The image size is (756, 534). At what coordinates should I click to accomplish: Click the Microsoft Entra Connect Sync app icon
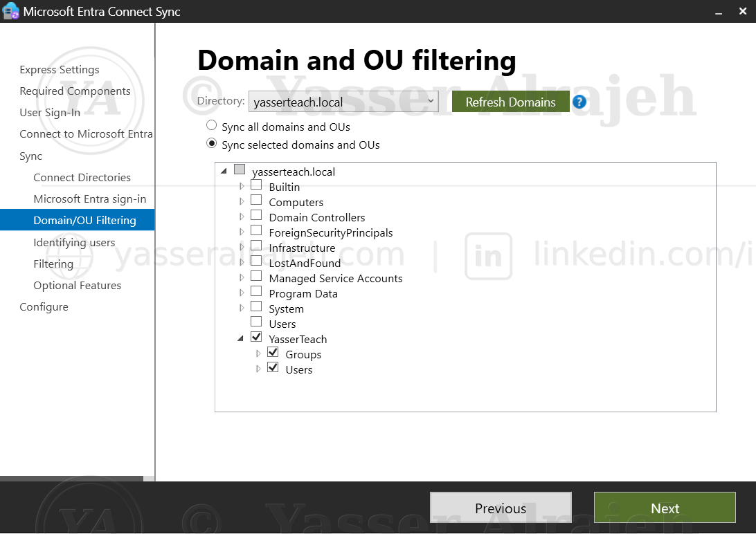10,11
